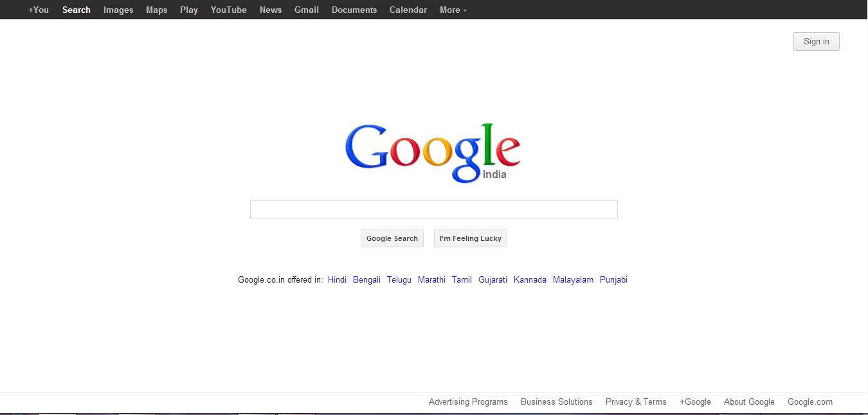
Task: Switch Google to Malayalam language
Action: [573, 279]
